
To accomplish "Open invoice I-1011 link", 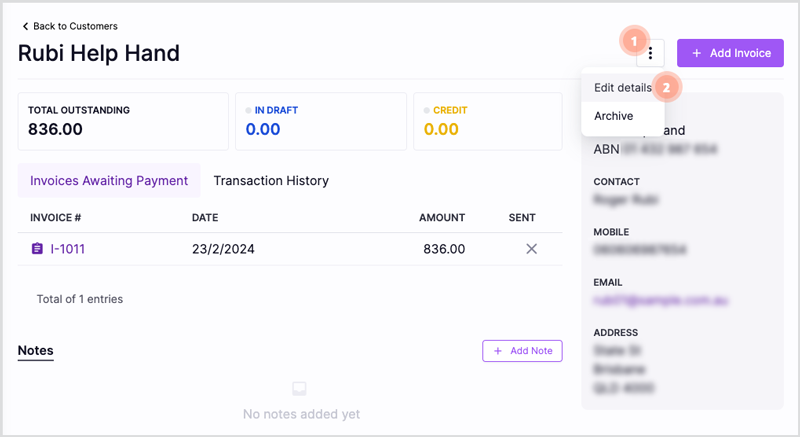I will 67,249.
